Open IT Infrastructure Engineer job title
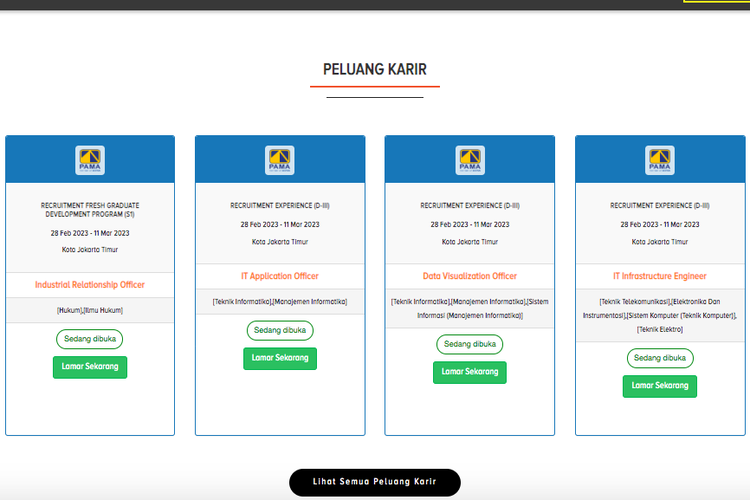This screenshot has width=750, height=500. coord(660,276)
